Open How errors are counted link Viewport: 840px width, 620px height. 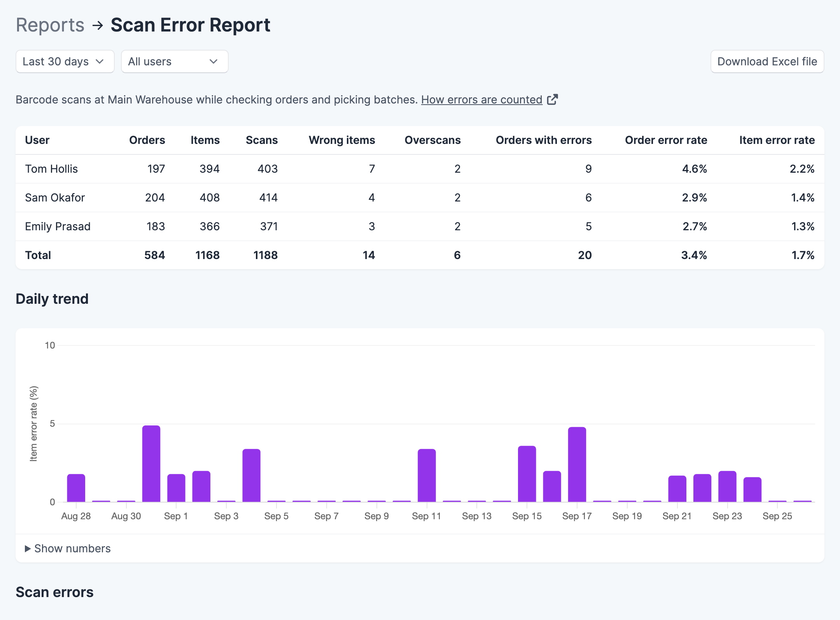pyautogui.click(x=481, y=100)
